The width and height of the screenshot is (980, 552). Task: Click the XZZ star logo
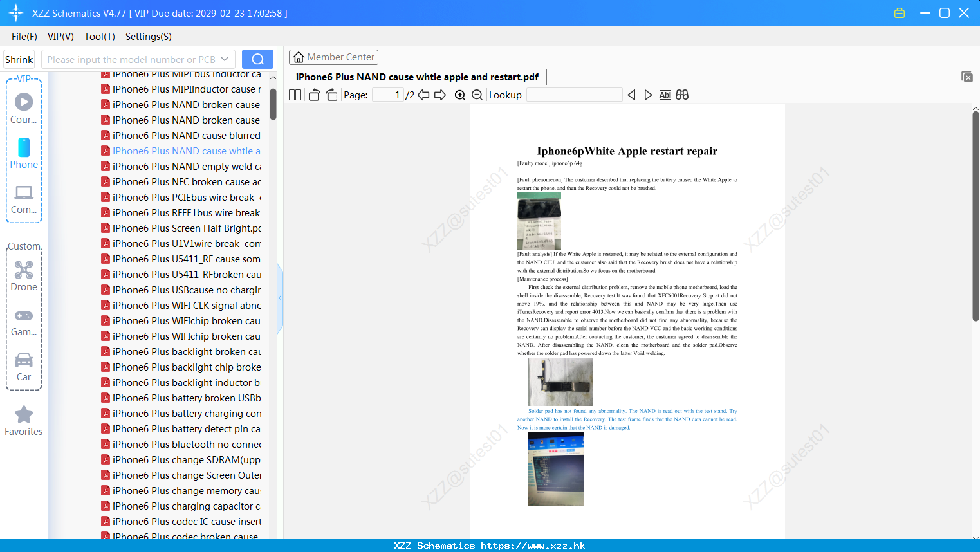(16, 13)
